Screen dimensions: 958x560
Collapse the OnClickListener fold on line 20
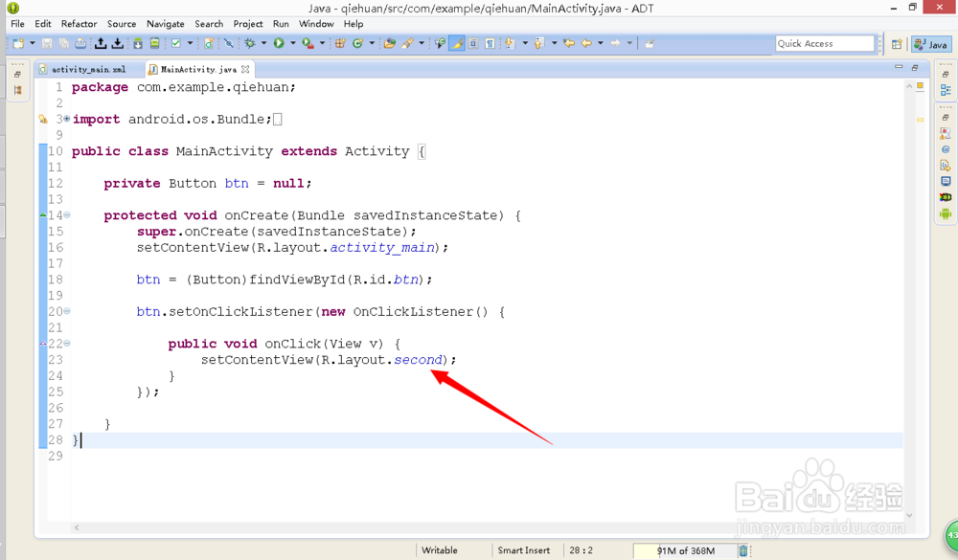pyautogui.click(x=67, y=311)
